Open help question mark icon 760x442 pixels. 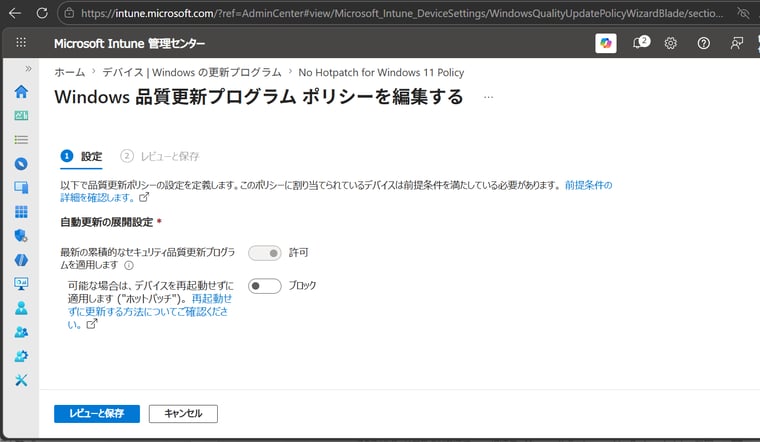(704, 43)
